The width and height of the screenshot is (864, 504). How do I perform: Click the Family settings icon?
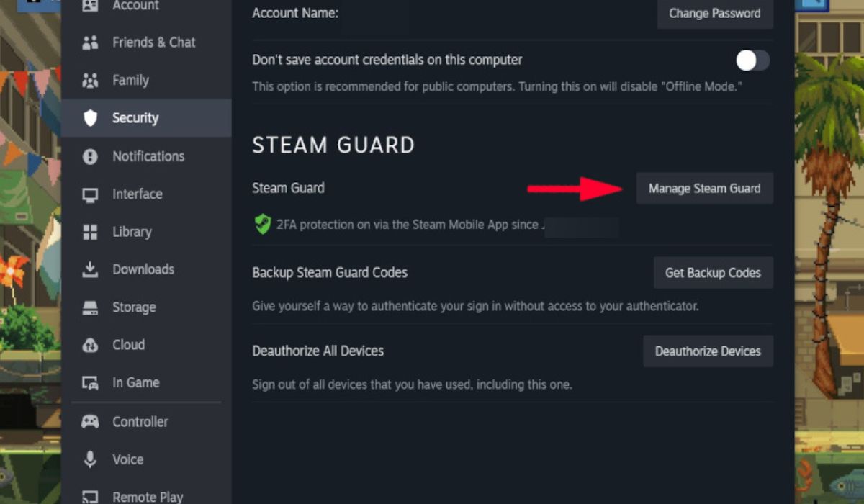tap(91, 80)
